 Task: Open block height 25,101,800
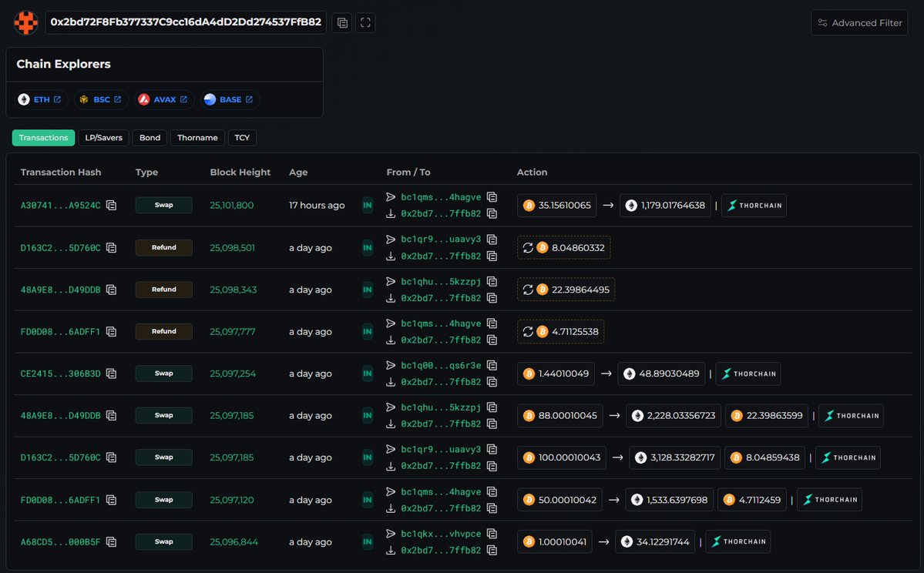tap(231, 206)
